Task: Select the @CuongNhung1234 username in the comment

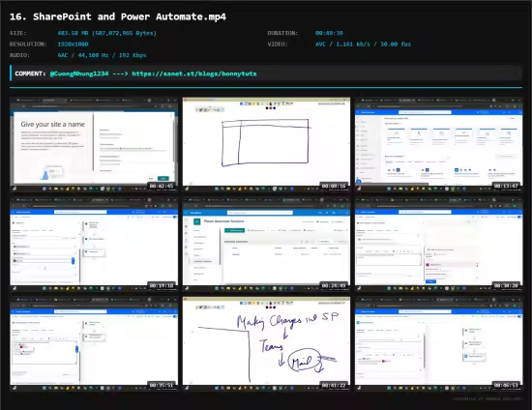Action: 79,73
